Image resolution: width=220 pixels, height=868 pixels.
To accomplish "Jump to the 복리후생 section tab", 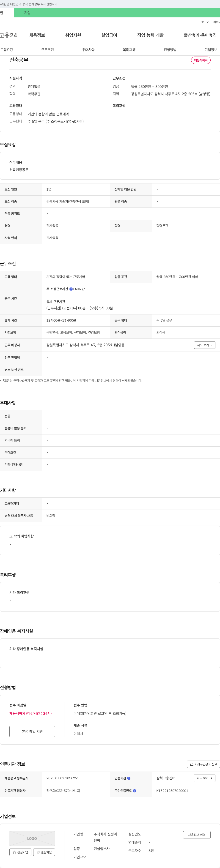I will (x=129, y=50).
